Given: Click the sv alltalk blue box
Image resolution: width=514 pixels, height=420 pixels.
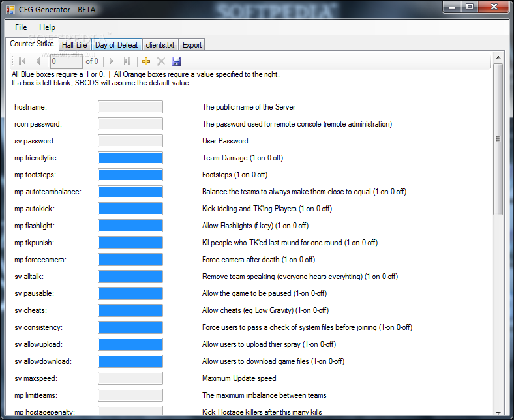Looking at the screenshot, I should pos(130,277).
